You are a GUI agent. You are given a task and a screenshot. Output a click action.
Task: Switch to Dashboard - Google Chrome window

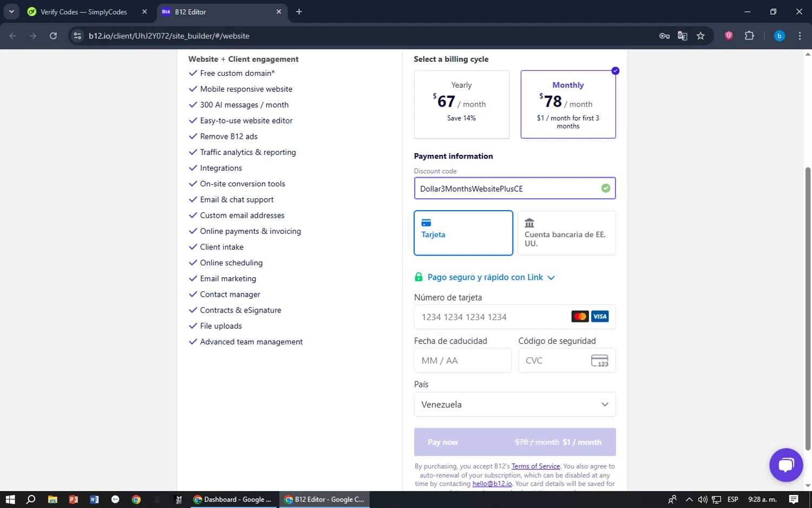pos(234,499)
